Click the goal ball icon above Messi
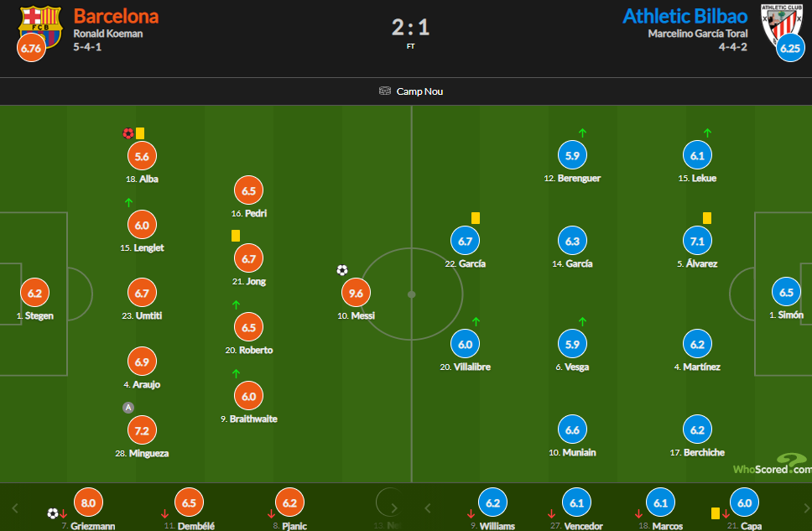Viewport: 812px width, 531px height. [x=341, y=270]
